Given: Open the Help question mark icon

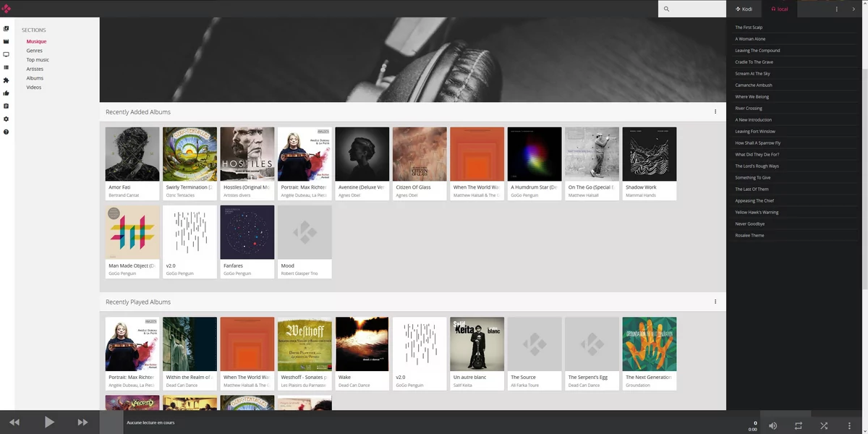Looking at the screenshot, I should (7, 132).
